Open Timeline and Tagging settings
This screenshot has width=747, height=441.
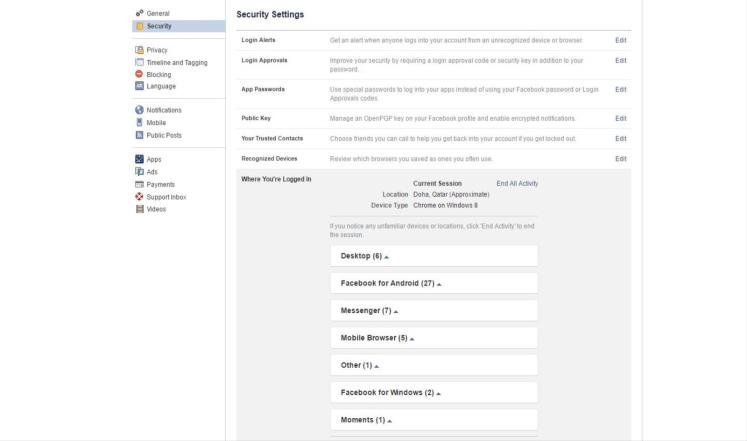point(177,62)
